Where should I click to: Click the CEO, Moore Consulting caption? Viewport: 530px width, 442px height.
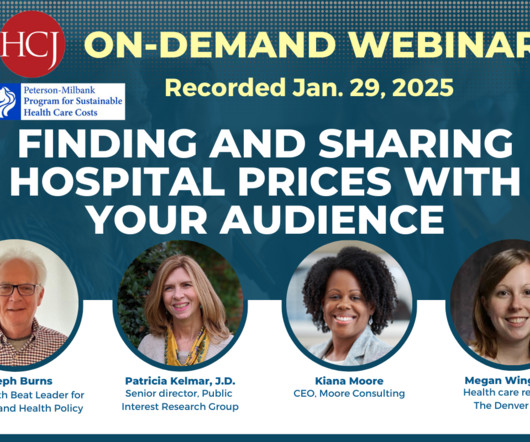click(349, 394)
